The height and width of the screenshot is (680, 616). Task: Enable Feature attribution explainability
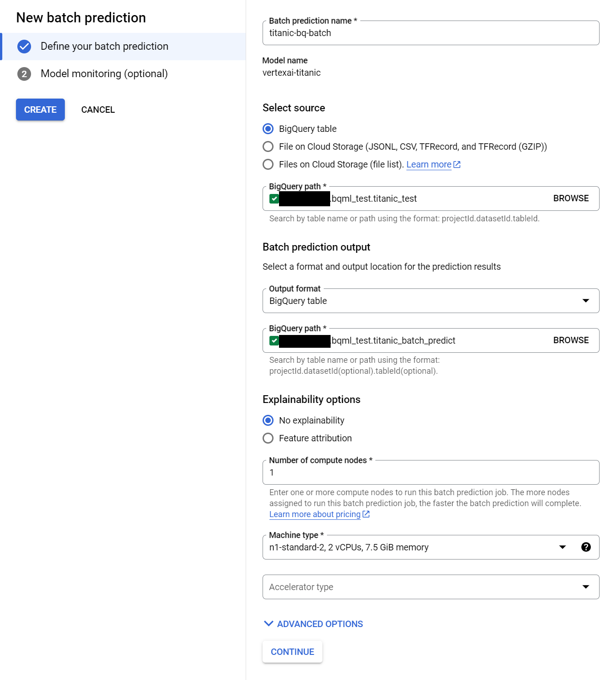point(268,438)
